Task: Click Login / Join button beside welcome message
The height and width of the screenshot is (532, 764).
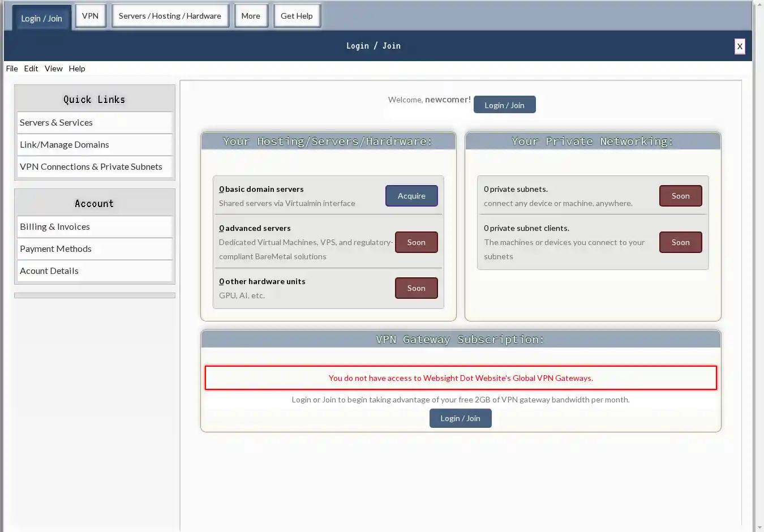Action: coord(504,105)
